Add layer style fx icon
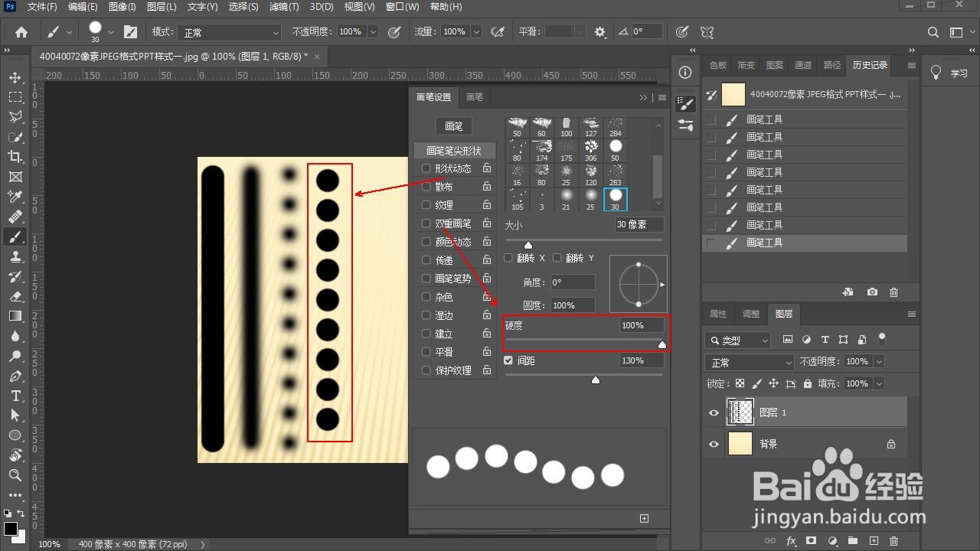980x551 pixels. [792, 541]
